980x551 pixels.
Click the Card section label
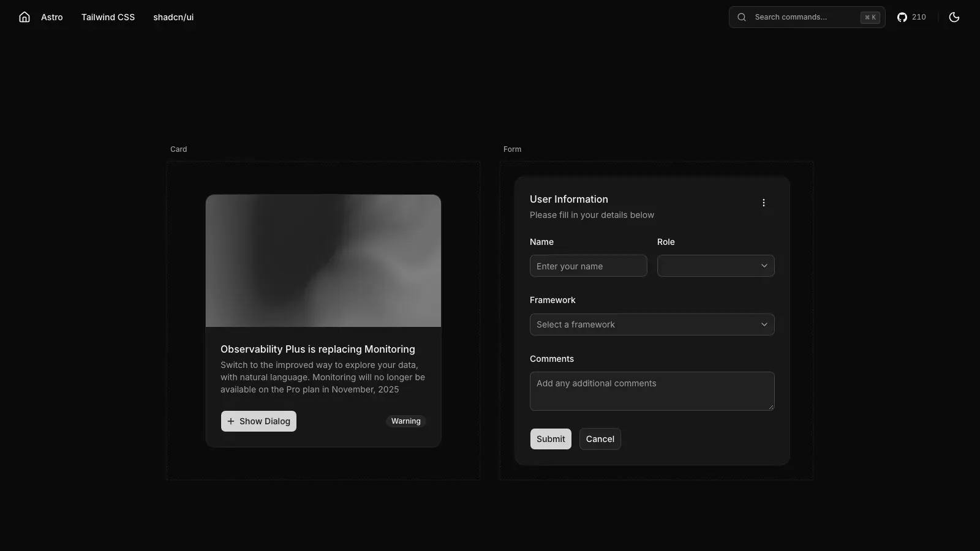[179, 149]
